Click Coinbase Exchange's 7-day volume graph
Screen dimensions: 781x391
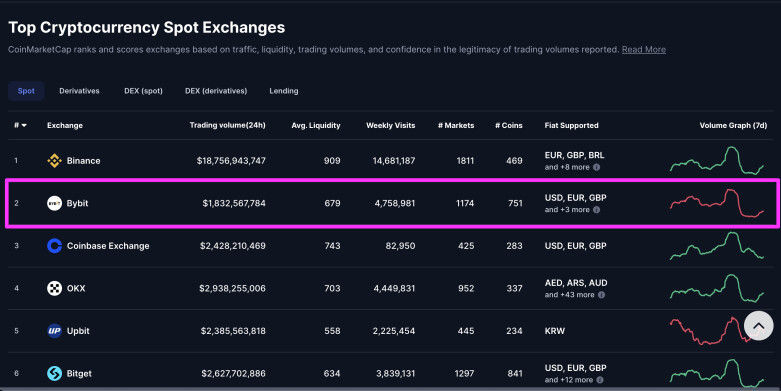717,246
